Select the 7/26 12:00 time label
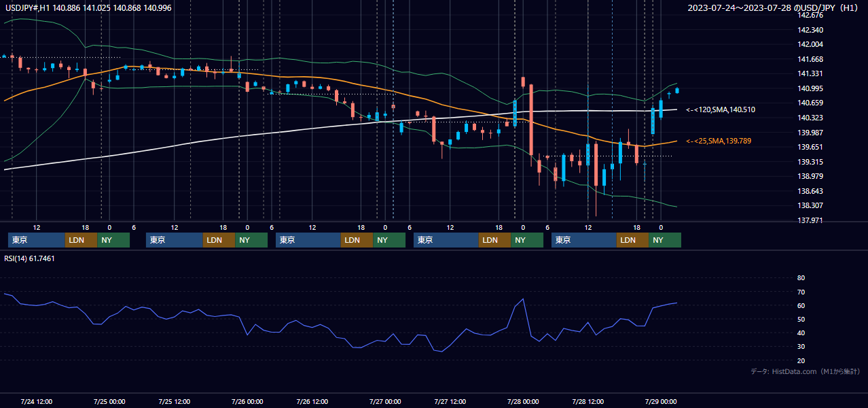 point(312,401)
